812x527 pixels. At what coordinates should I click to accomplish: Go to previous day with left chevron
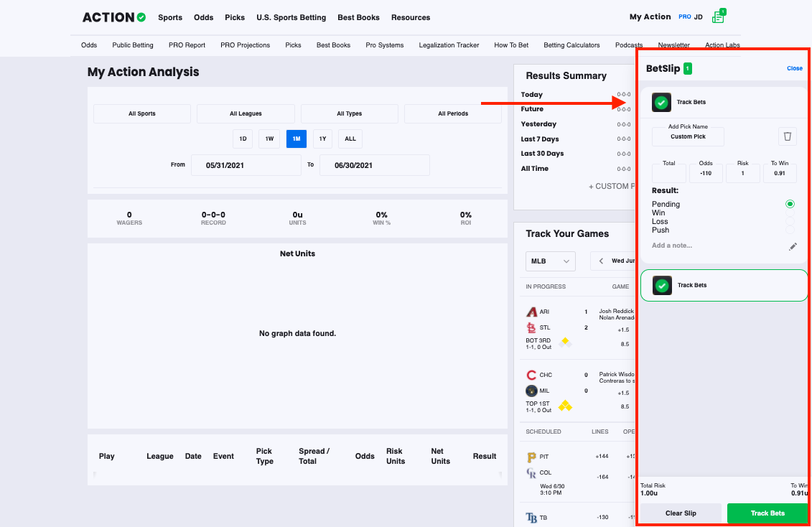(x=601, y=261)
